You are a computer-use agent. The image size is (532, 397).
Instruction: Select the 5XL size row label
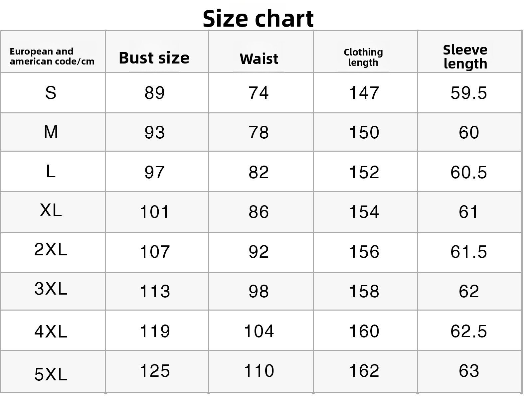[x=51, y=374]
